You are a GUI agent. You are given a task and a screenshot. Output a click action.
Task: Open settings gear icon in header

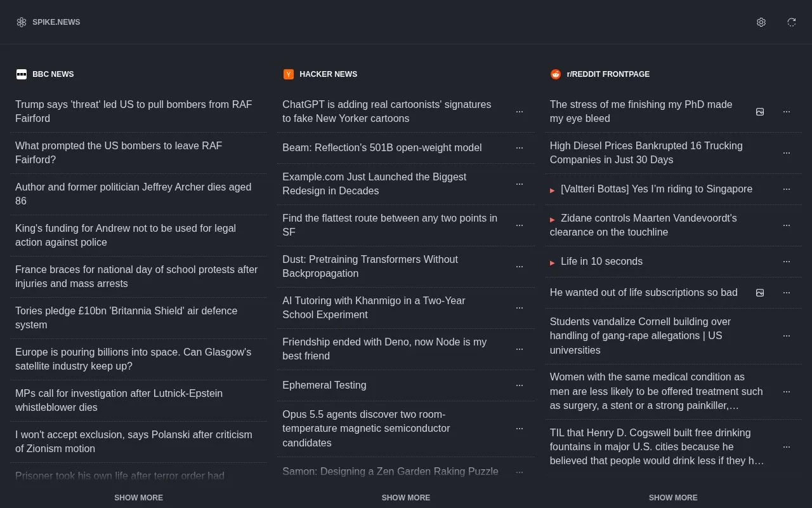761,22
